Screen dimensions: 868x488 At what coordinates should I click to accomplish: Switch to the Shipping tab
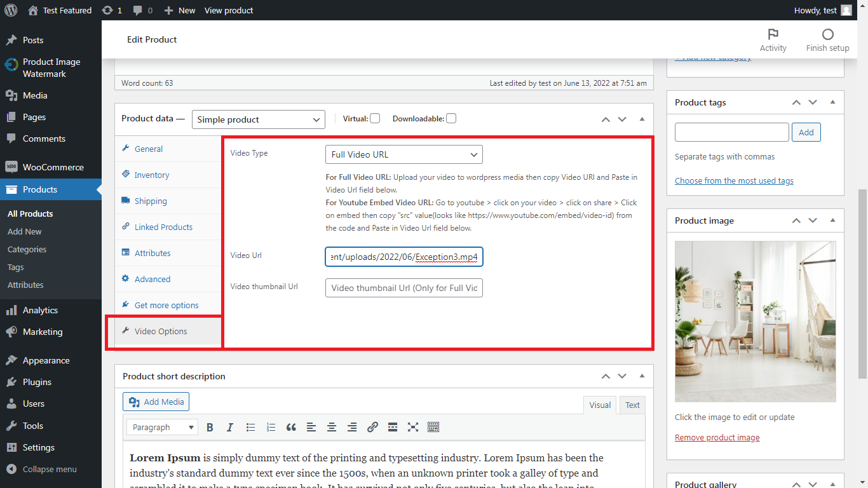click(x=168, y=201)
